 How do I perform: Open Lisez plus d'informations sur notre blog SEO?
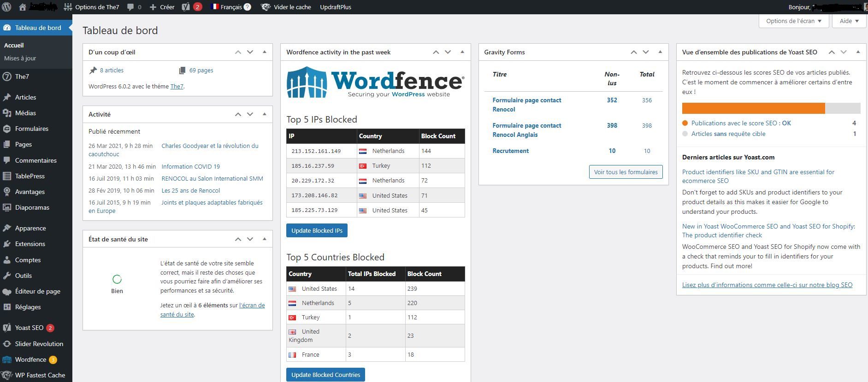click(x=767, y=285)
